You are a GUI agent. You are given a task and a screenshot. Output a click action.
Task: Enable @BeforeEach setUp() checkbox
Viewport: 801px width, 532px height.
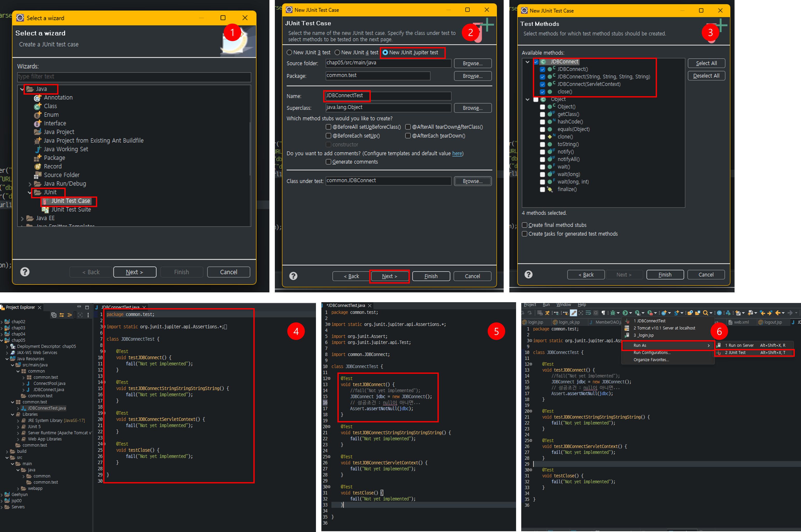328,136
